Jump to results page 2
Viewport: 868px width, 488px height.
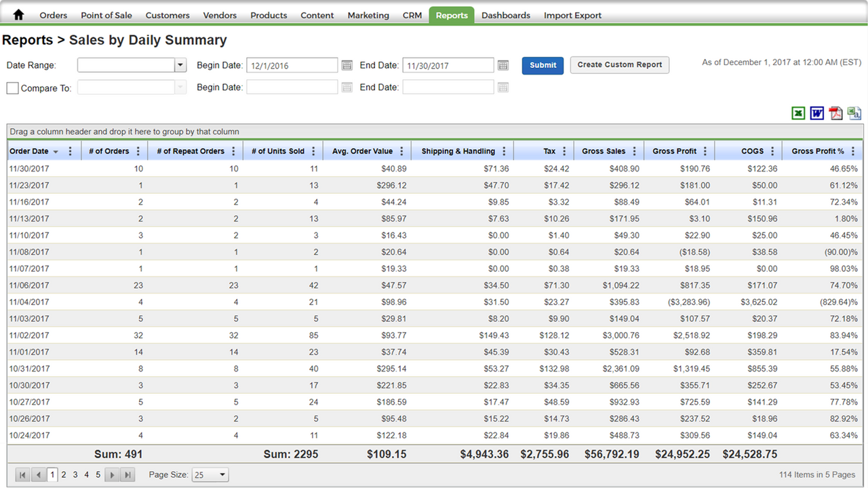(x=64, y=475)
